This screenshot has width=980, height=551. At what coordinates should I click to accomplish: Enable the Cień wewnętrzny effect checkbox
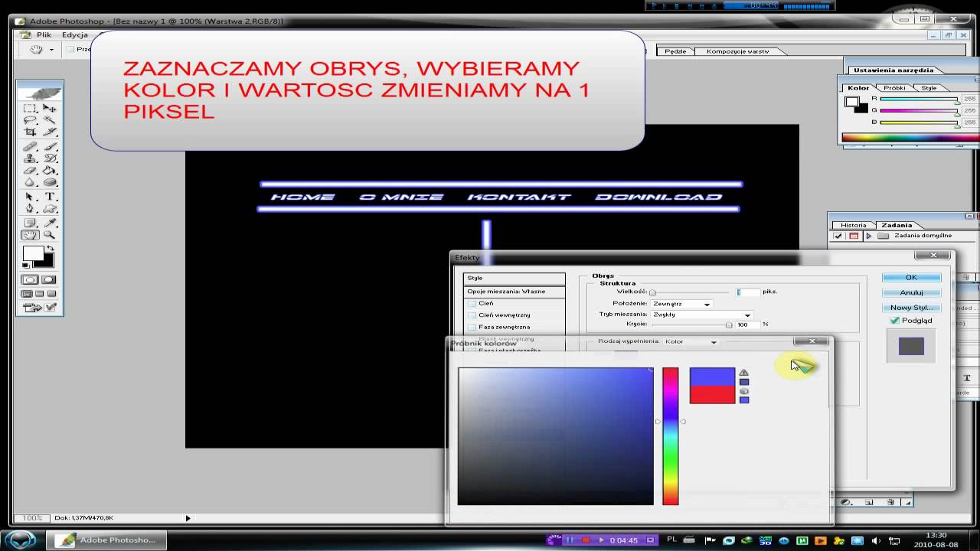tap(472, 315)
